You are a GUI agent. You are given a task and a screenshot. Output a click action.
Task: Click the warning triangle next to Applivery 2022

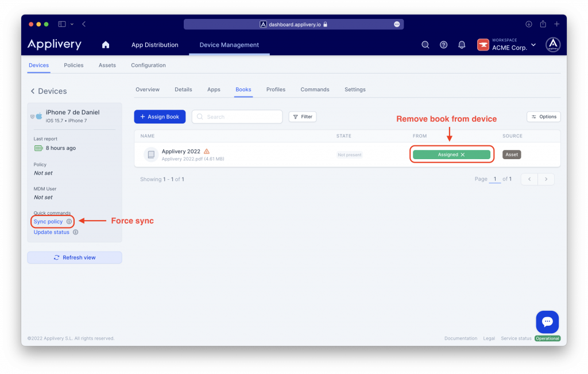point(207,151)
